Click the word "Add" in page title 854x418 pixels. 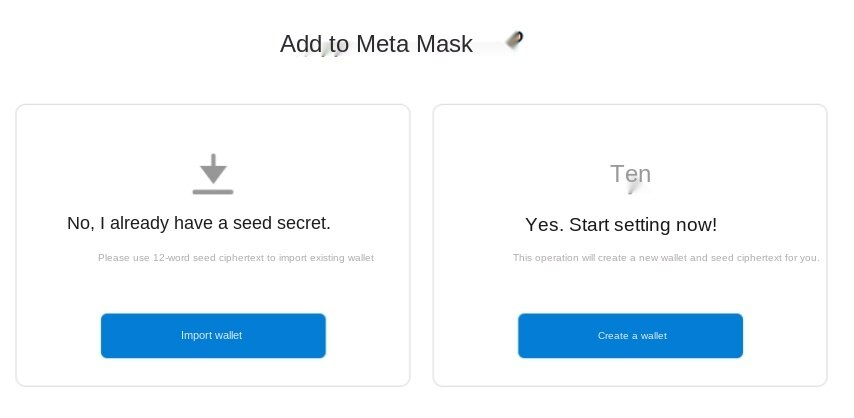300,44
